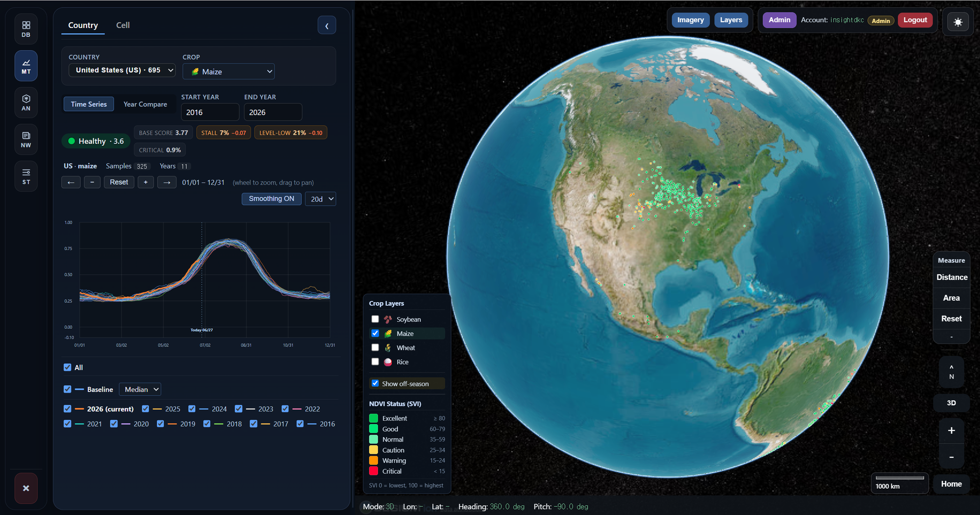Open the Country dropdown
The width and height of the screenshot is (980, 515).
pyautogui.click(x=122, y=70)
